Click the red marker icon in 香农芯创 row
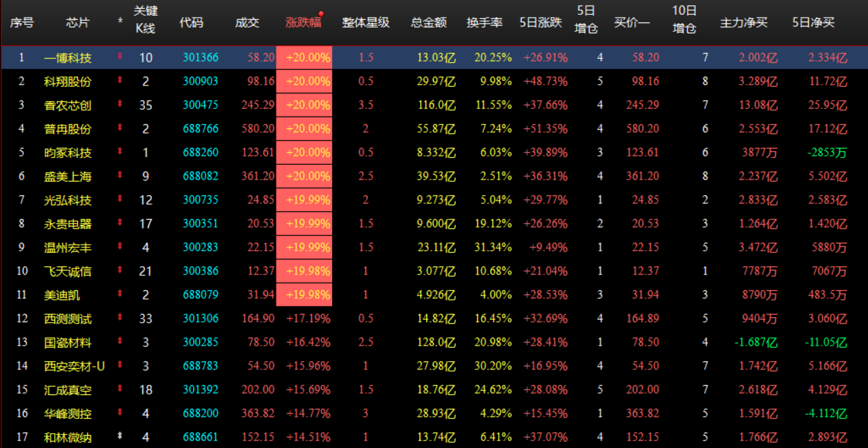This screenshot has width=868, height=448. [120, 104]
